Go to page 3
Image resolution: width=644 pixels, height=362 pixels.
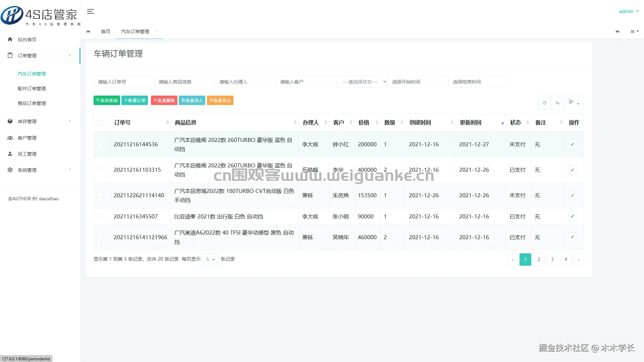click(552, 259)
